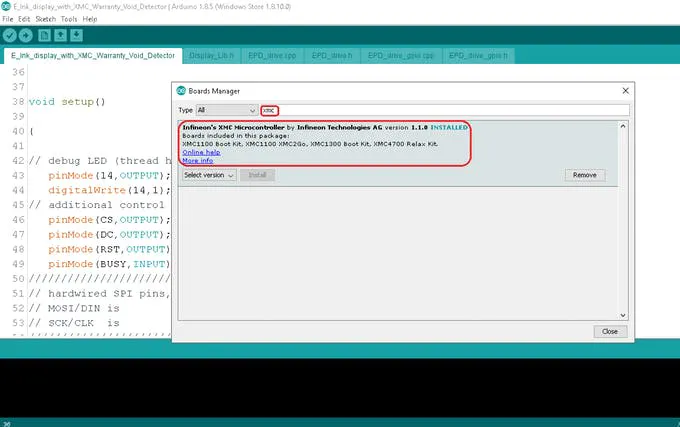
Task: Switch to the Display_Lib.h tab
Action: pyautogui.click(x=212, y=55)
